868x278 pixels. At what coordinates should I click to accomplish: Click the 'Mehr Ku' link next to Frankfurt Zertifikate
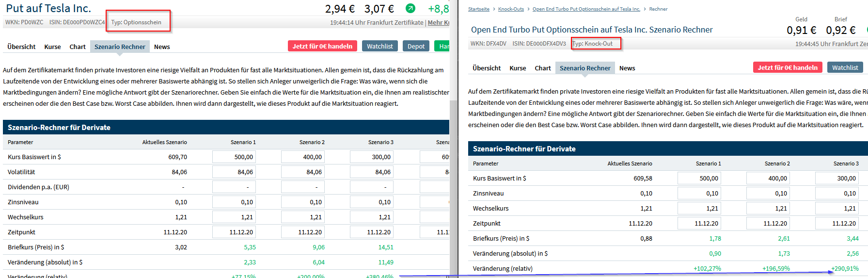[x=439, y=22]
